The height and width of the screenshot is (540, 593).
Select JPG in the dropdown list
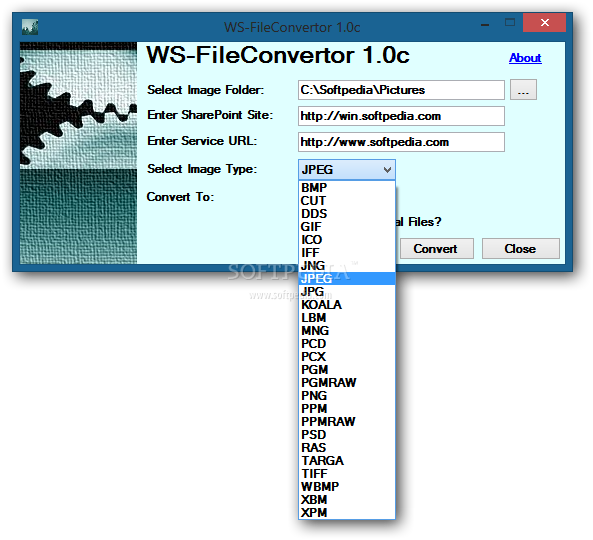(347, 292)
